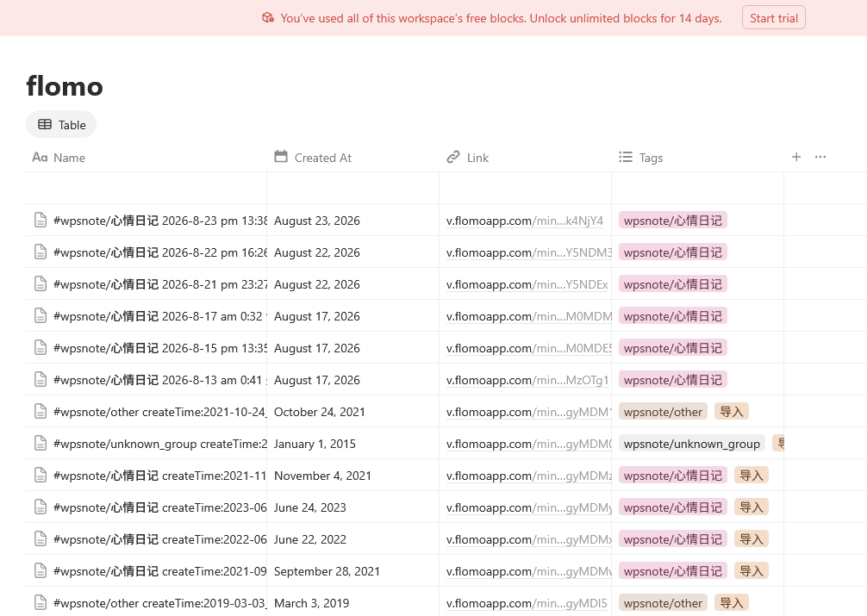Click wpsnote/心情日记 tag in the August 23, 2026 row
Viewport: 867px width, 616px height.
[x=673, y=220]
